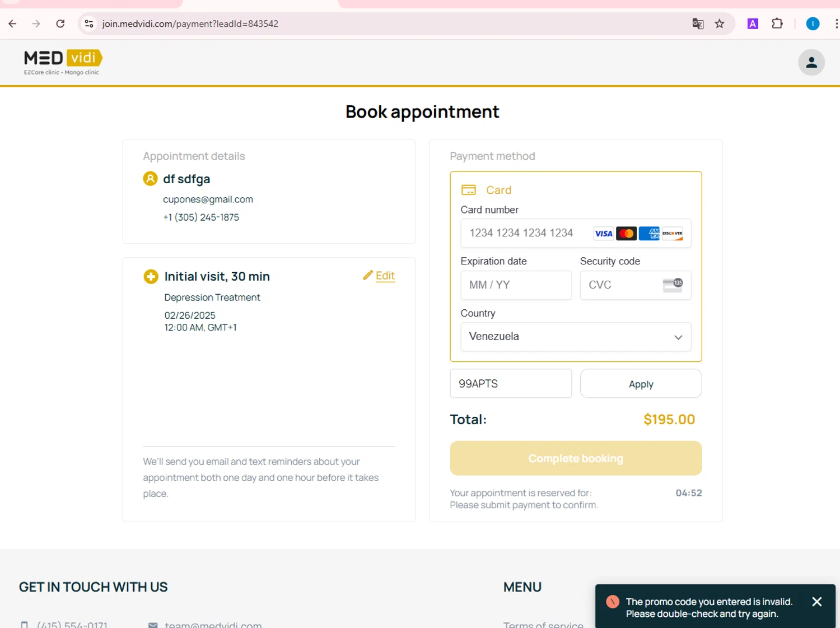Open the Country dropdown showing Venezuela

pos(576,337)
